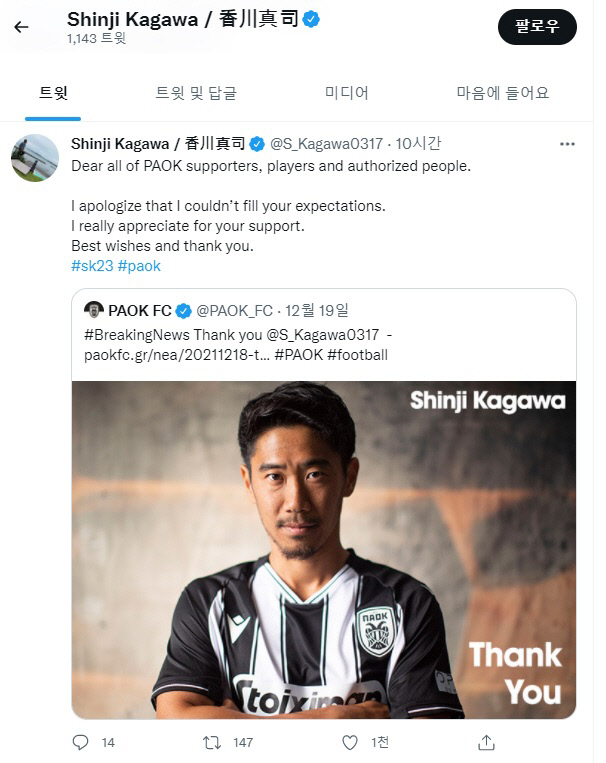Click the back arrow icon
Screen dimensions: 606x763
point(21,27)
